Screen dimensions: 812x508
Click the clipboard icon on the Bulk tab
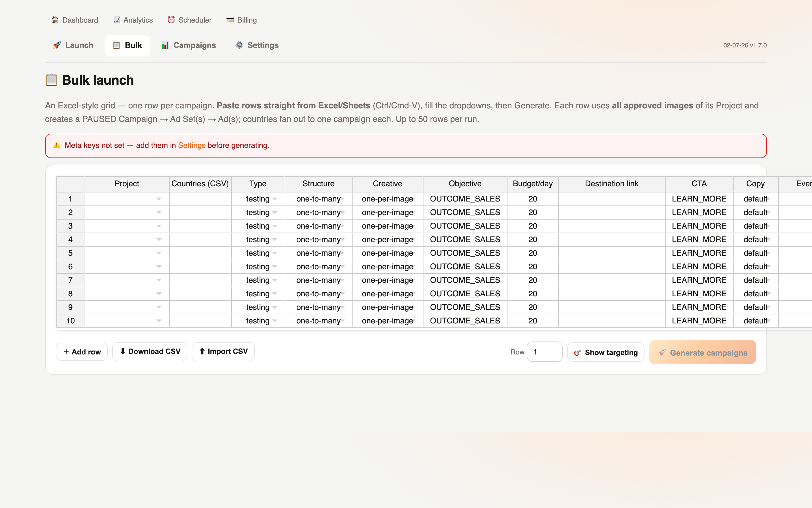click(116, 45)
